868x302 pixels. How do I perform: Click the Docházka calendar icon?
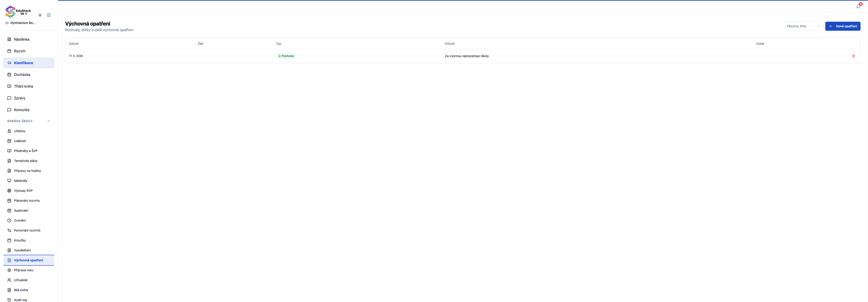point(9,75)
